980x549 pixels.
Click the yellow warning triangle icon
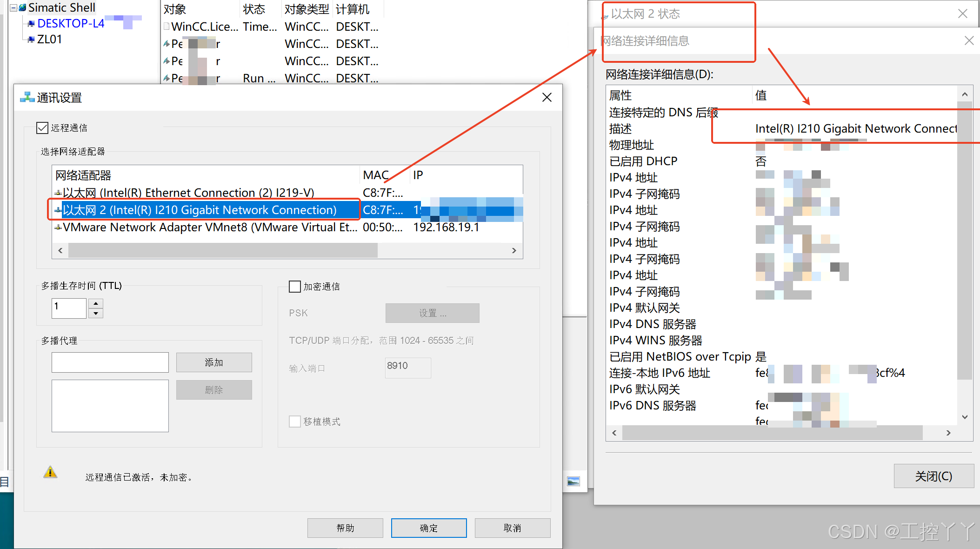(50, 473)
